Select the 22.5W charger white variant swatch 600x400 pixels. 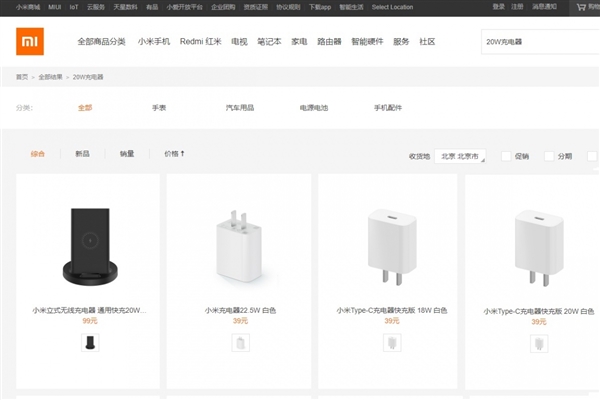click(x=241, y=342)
